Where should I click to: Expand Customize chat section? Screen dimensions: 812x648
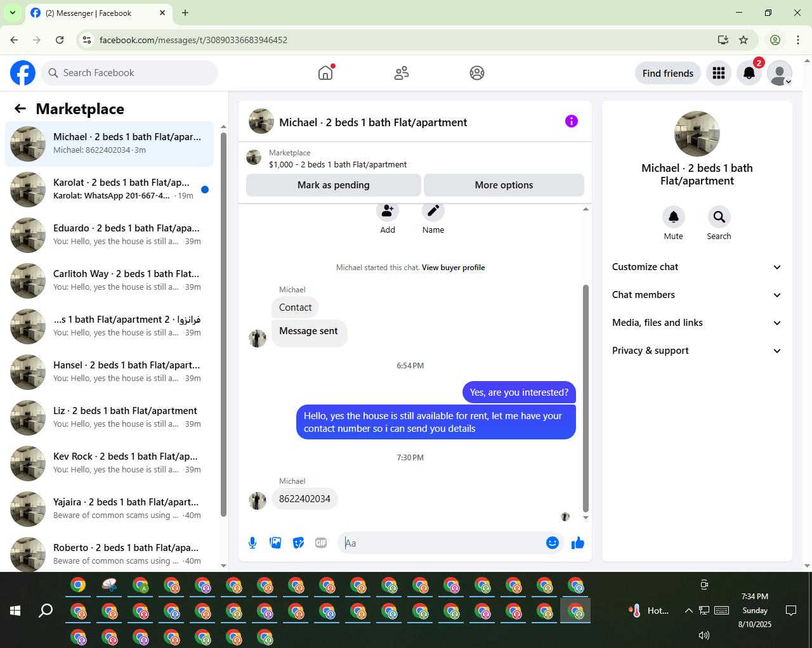[697, 267]
